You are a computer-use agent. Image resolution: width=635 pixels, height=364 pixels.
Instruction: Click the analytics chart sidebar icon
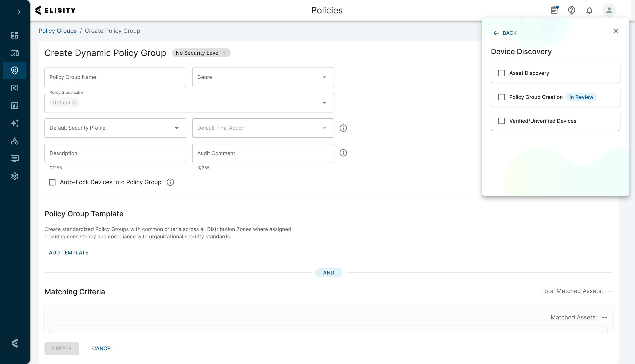tap(15, 106)
